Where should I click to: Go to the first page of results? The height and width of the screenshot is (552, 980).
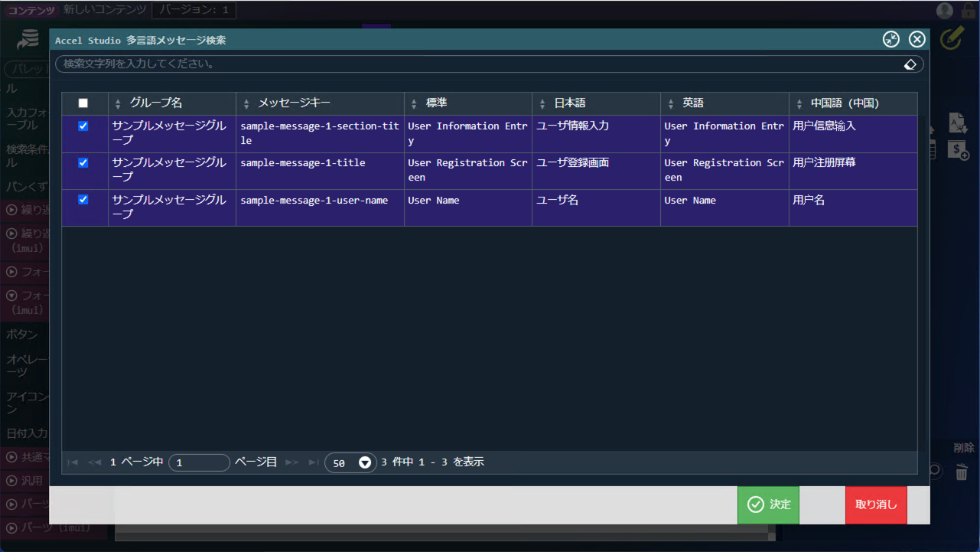click(x=73, y=462)
